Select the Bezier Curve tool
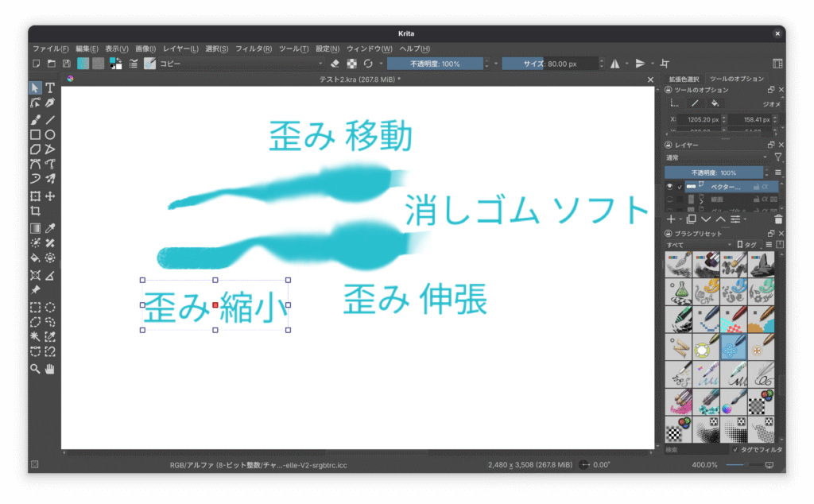814x504 pixels. (35, 164)
